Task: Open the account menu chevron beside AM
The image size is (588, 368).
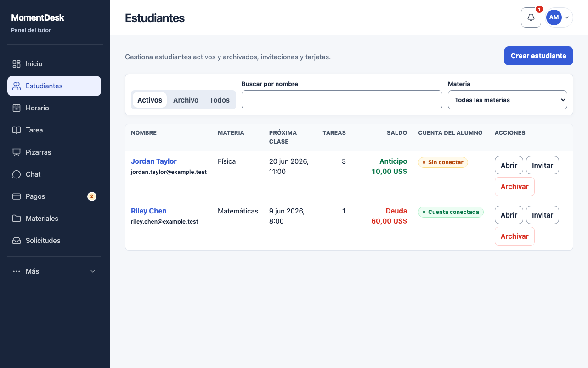Action: coord(567,17)
